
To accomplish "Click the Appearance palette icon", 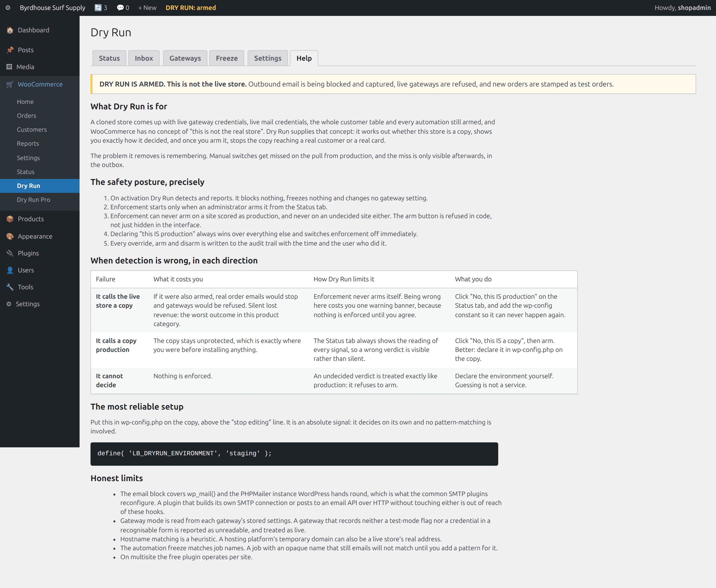I will click(10, 236).
